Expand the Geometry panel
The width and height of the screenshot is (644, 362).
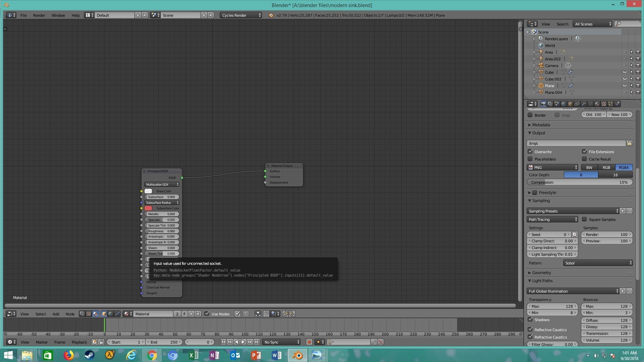(541, 273)
